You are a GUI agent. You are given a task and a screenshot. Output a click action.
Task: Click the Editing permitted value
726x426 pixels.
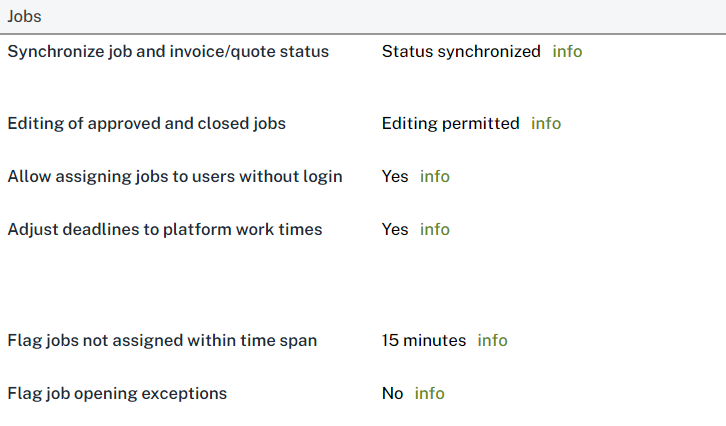pos(450,124)
